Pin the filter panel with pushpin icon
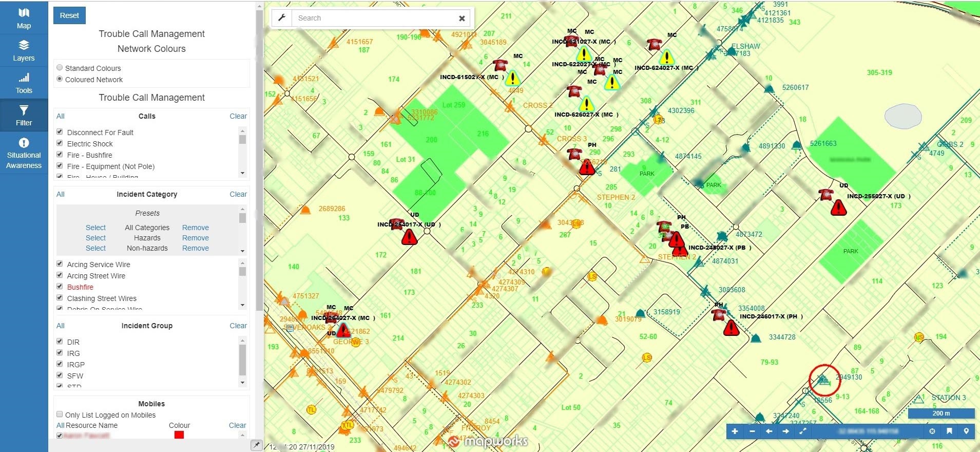Screen dimensions: 980x452 [256, 445]
